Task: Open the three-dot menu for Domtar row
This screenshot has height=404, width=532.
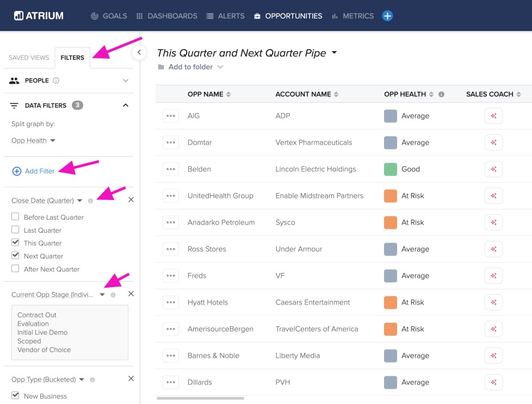Action: point(171,142)
